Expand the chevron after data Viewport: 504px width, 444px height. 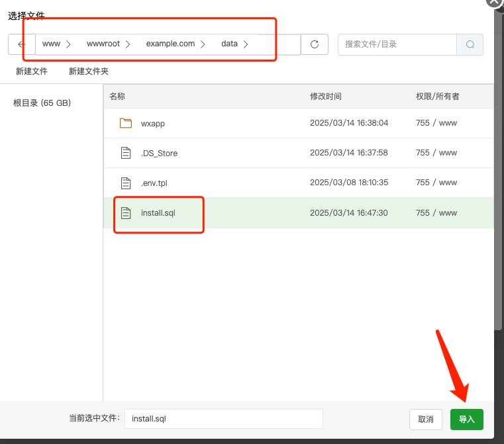tap(246, 44)
